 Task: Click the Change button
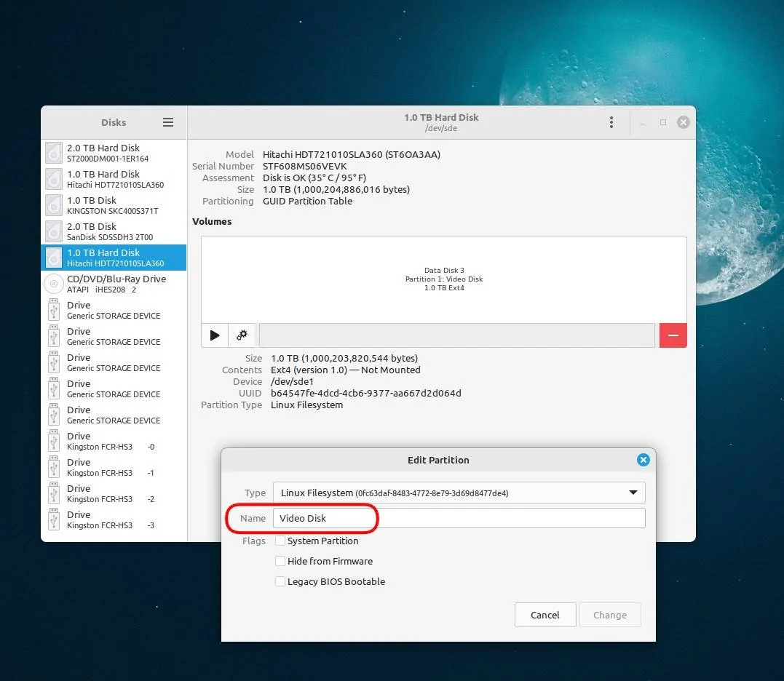(610, 615)
